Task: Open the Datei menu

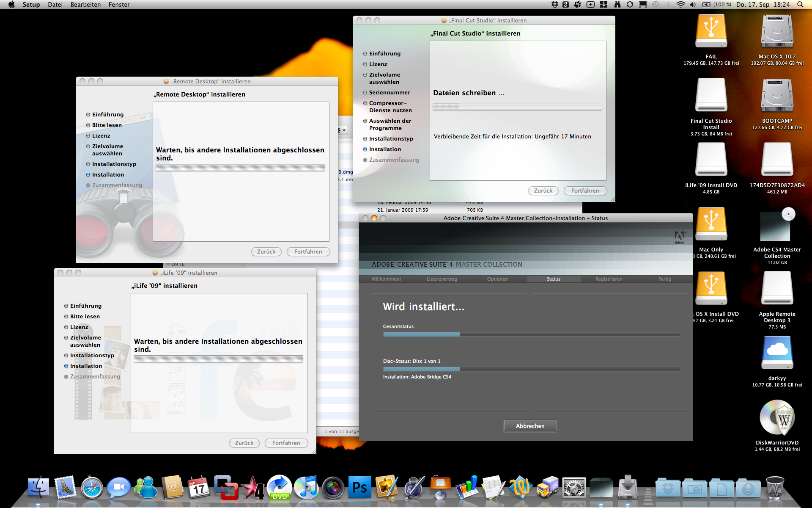Action: point(55,4)
